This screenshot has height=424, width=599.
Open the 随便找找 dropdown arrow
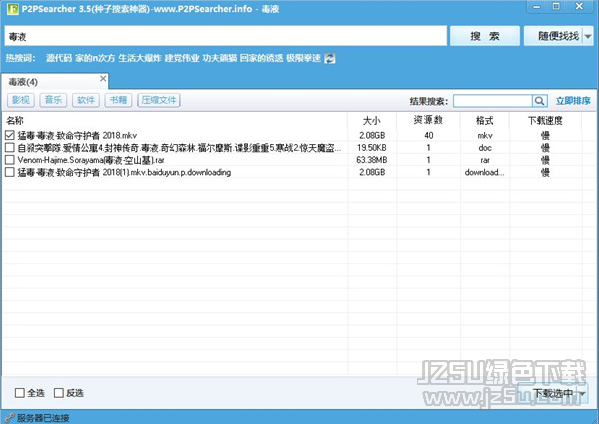pyautogui.click(x=588, y=36)
